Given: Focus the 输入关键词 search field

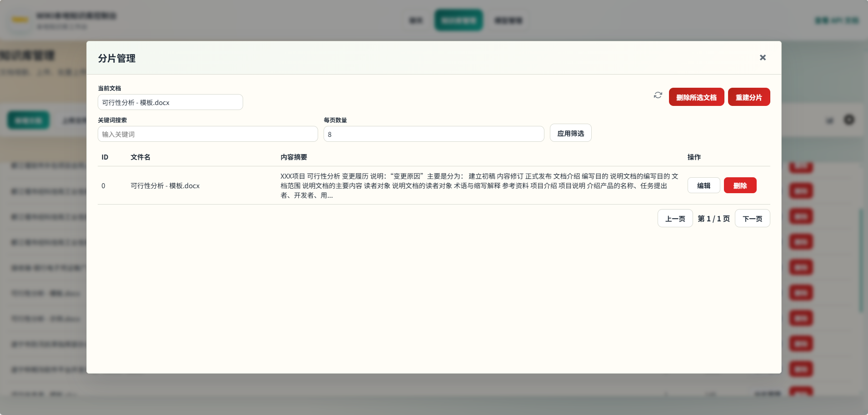Looking at the screenshot, I should [207, 134].
